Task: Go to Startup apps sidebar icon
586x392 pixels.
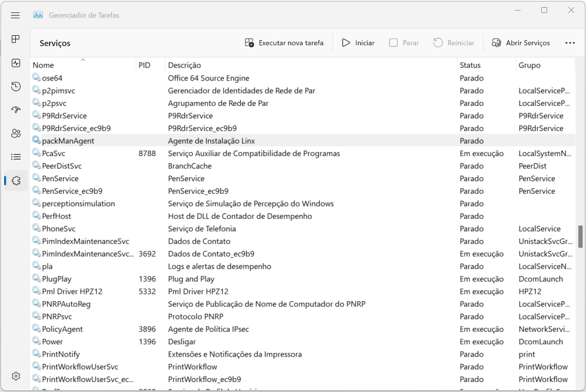Action: (x=16, y=110)
